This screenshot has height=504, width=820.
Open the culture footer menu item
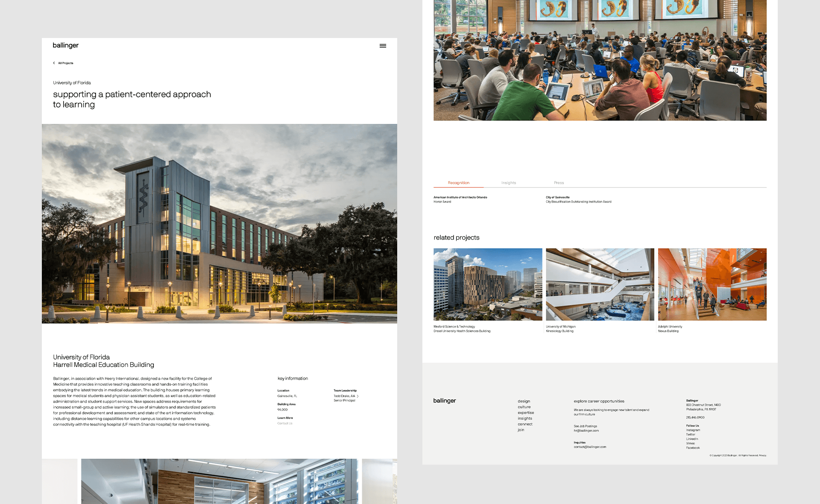click(x=524, y=407)
